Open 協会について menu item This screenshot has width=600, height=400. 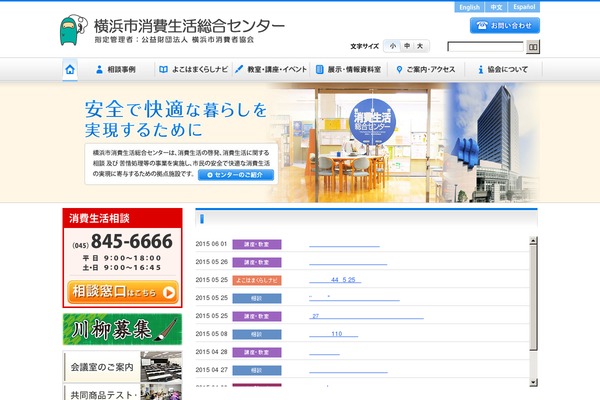coord(503,69)
